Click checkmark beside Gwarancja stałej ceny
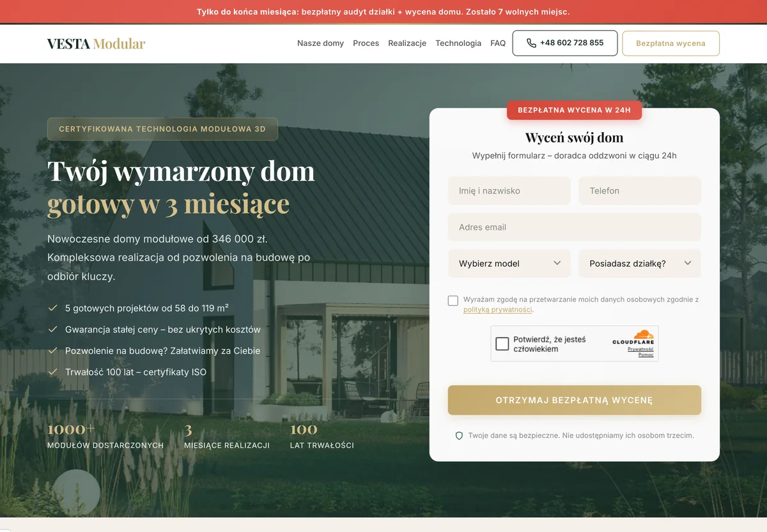 53,330
